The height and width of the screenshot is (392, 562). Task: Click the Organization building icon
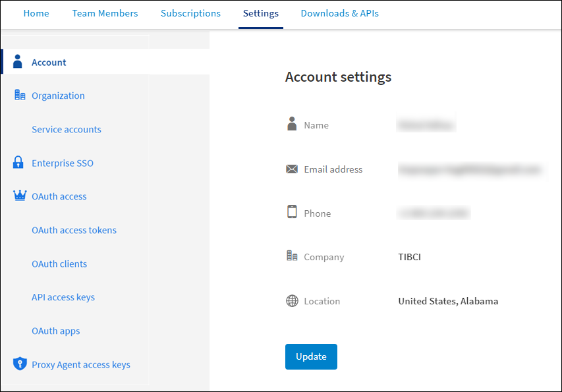click(20, 96)
